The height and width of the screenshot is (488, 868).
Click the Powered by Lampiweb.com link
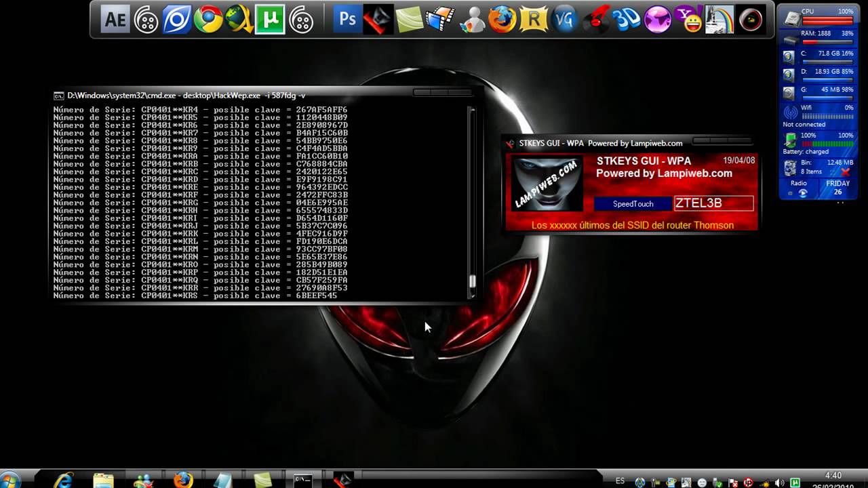click(664, 174)
